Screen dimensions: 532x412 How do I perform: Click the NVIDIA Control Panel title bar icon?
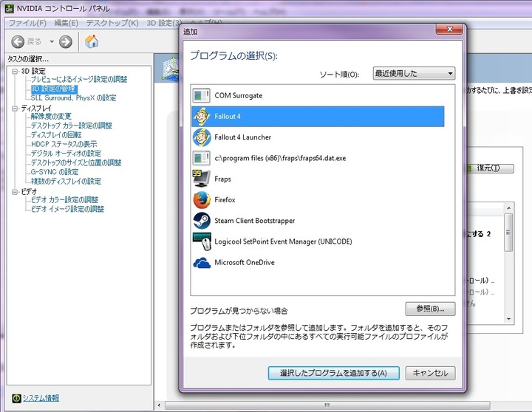(x=10, y=8)
